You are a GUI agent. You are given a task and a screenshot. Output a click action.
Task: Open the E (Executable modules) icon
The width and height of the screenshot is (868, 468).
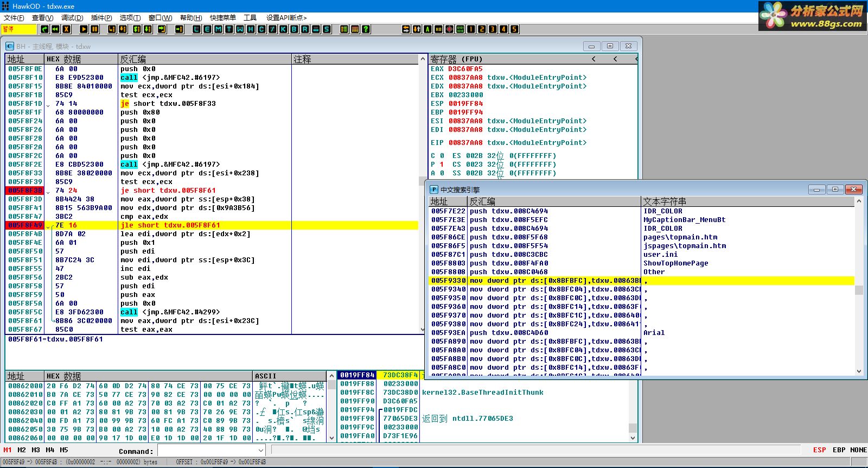(207, 29)
